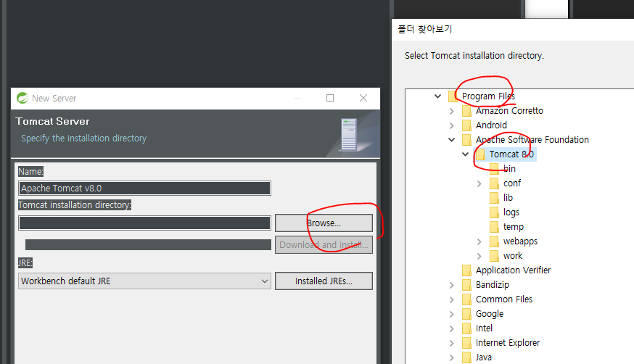Click folder icon next to Google
This screenshot has width=634, height=364.
pos(466,314)
